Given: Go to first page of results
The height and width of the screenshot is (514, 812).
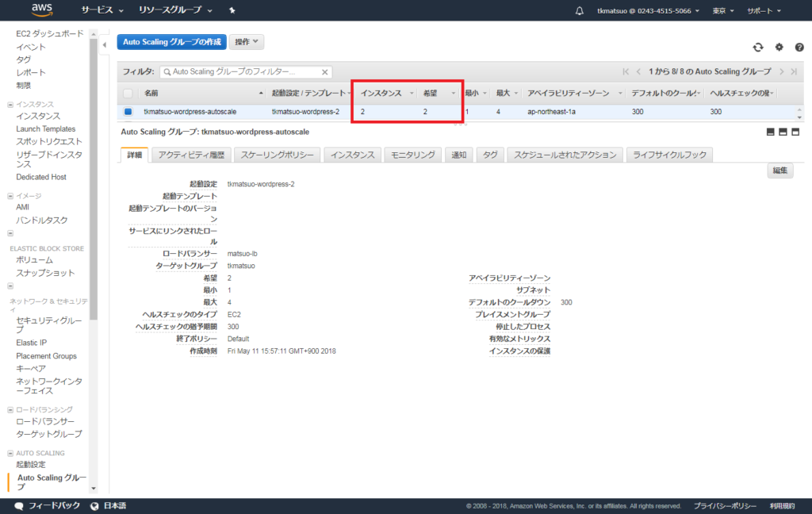Looking at the screenshot, I should click(x=626, y=71).
